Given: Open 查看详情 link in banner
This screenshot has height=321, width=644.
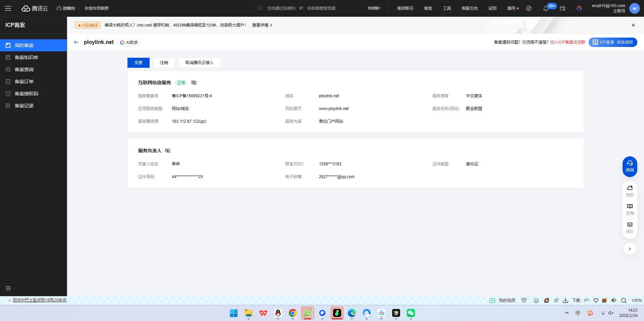Looking at the screenshot, I should coord(262,25).
